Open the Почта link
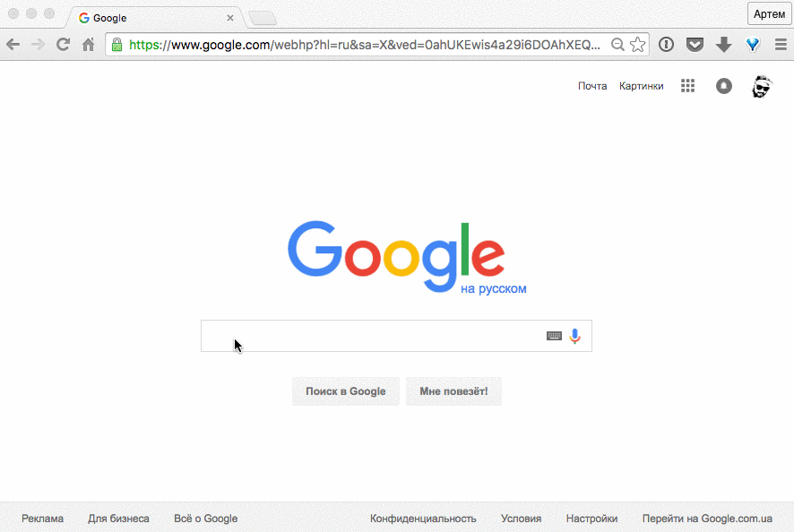Screen dimensions: 794x532 [592, 86]
